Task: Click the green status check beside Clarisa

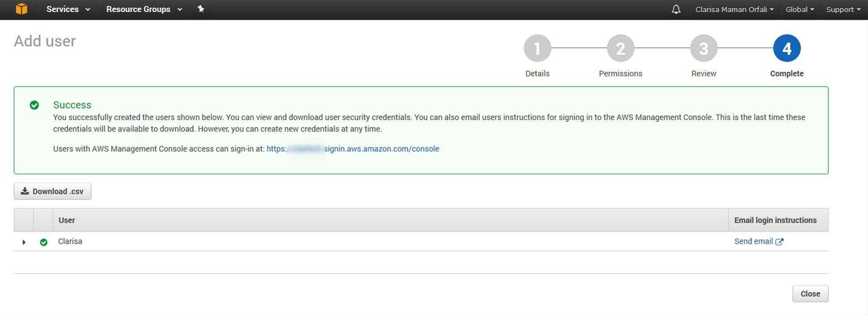Action: (44, 242)
